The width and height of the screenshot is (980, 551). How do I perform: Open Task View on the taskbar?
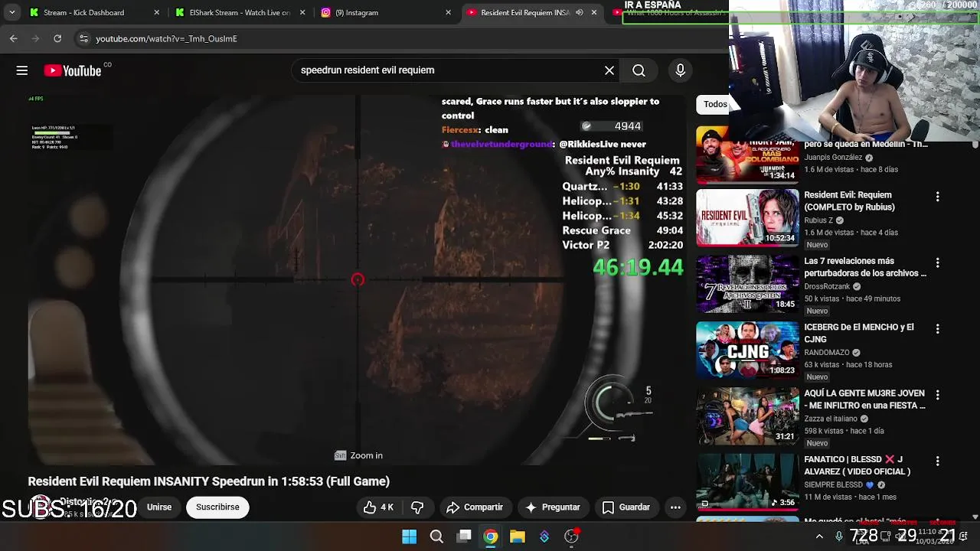point(464,536)
